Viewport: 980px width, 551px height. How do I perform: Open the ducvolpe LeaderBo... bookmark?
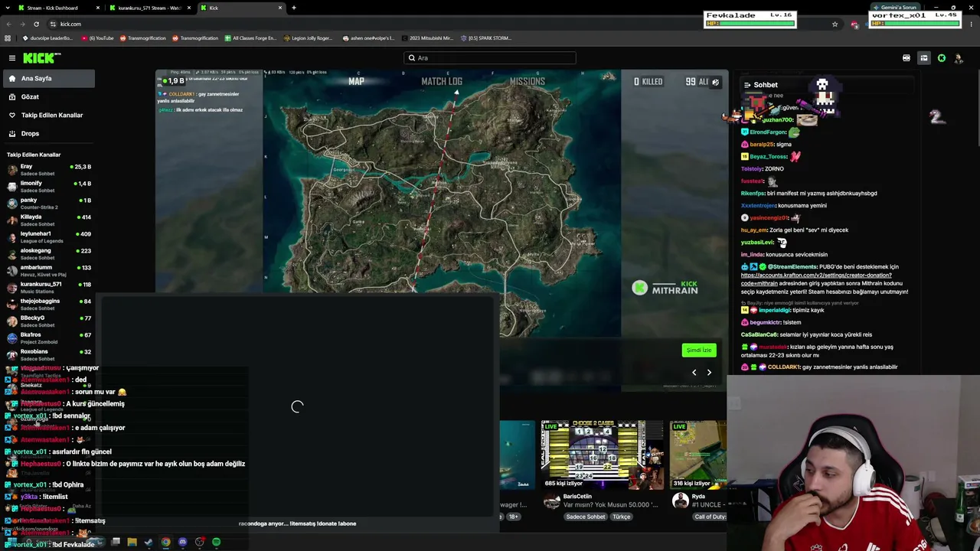tap(47, 38)
